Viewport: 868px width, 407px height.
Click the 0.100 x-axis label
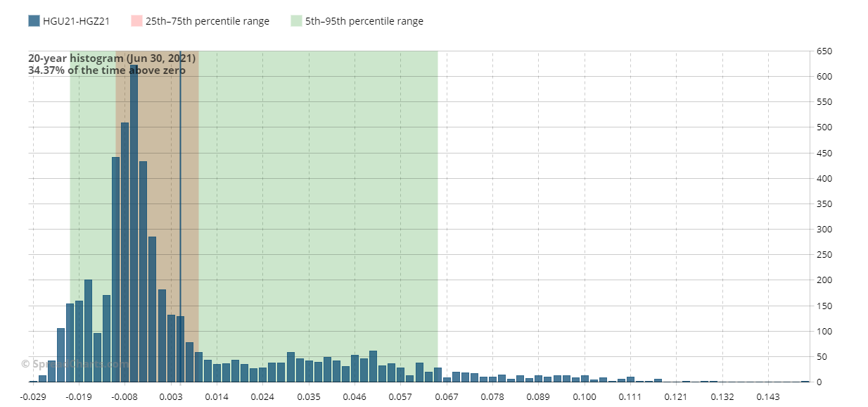coord(585,397)
